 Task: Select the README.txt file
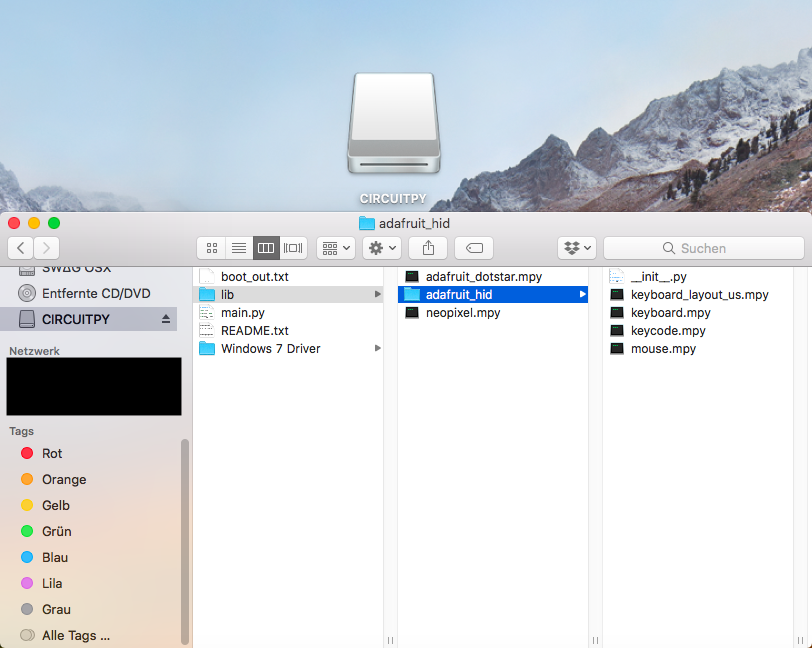pyautogui.click(x=288, y=330)
